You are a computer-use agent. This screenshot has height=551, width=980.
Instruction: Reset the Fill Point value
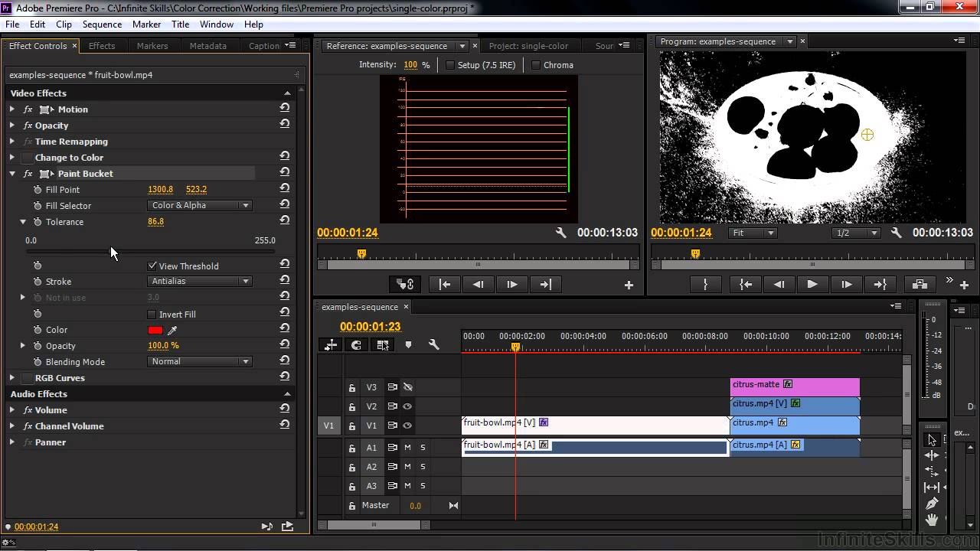tap(285, 189)
